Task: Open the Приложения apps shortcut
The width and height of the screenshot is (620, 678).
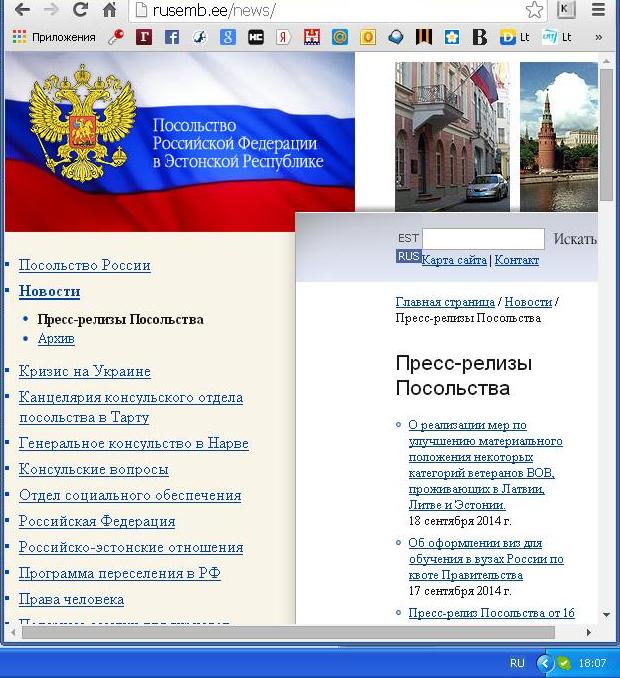Action: [54, 37]
